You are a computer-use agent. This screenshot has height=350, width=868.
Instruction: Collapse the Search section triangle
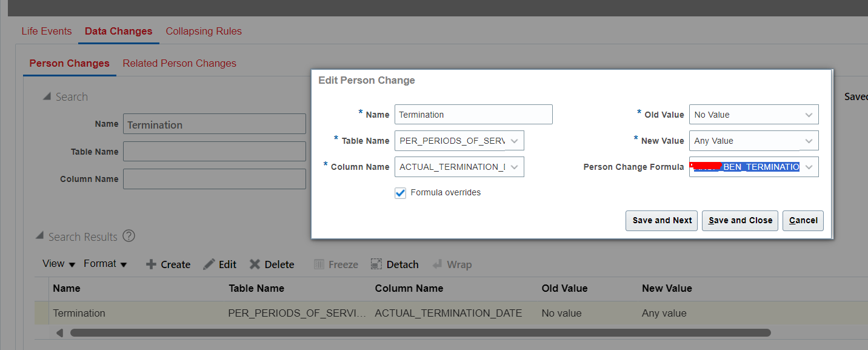click(47, 96)
